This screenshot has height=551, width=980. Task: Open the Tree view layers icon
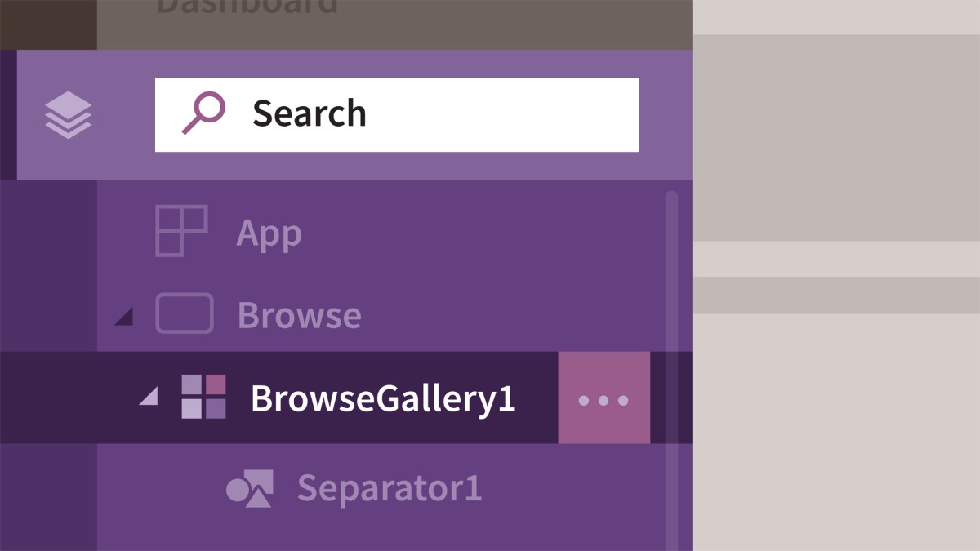click(x=69, y=115)
